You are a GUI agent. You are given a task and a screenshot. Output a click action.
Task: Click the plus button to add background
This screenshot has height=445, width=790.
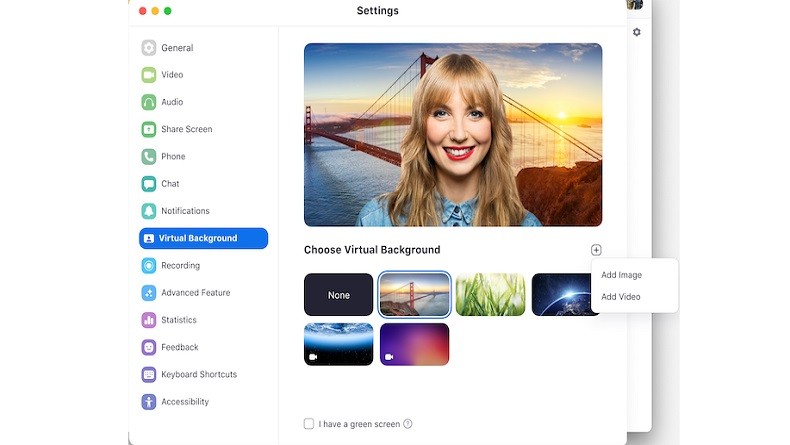tap(596, 250)
